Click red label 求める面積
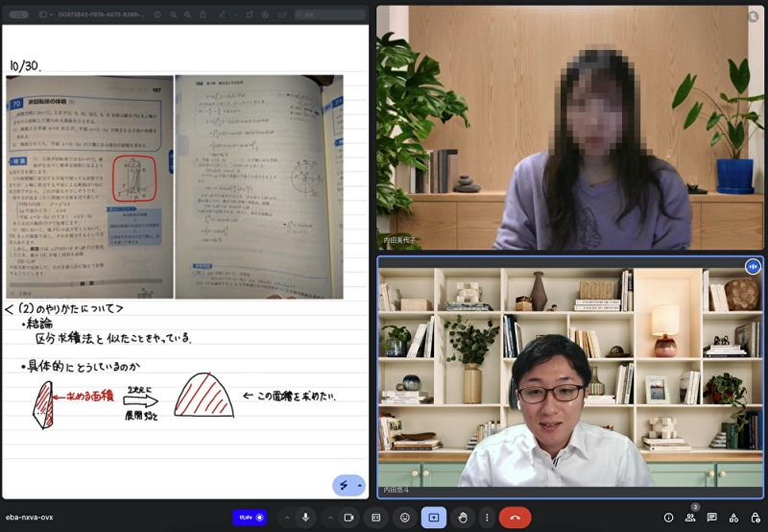Viewport: 768px width, 532px height. 89,397
